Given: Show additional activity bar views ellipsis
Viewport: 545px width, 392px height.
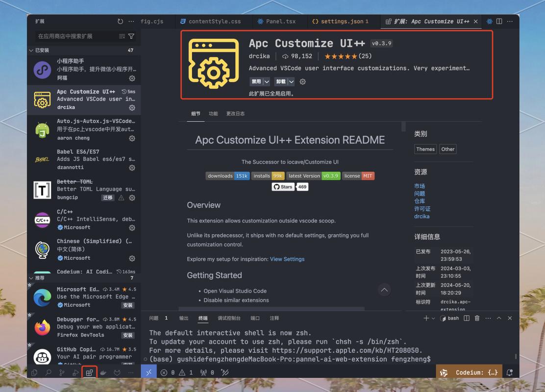Looking at the screenshot, I should point(131,373).
